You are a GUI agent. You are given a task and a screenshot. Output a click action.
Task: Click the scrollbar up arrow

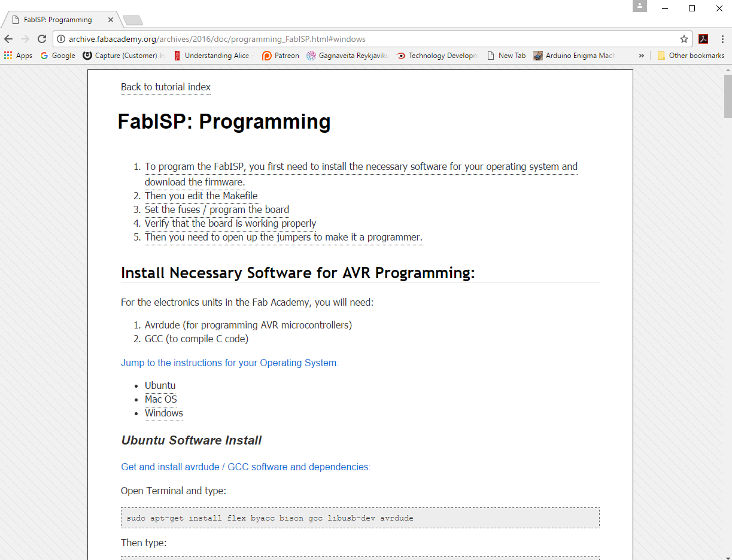[728, 69]
